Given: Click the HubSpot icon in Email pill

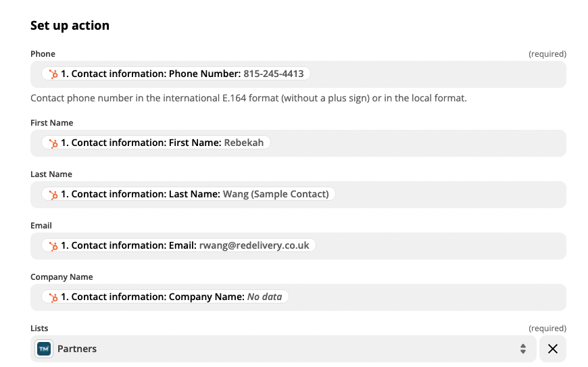Looking at the screenshot, I should [x=53, y=245].
